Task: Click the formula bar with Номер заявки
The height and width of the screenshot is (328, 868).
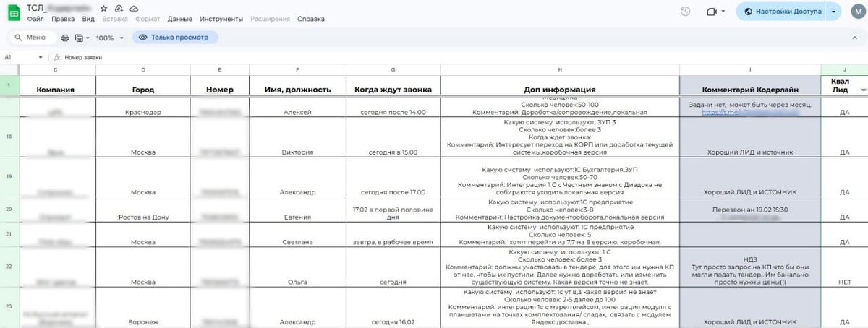Action: point(463,56)
